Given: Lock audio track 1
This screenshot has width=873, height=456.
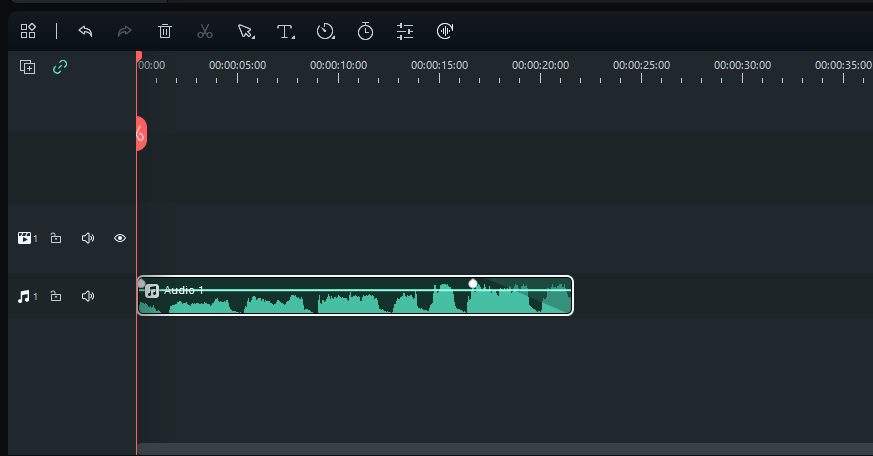Looking at the screenshot, I should point(56,296).
